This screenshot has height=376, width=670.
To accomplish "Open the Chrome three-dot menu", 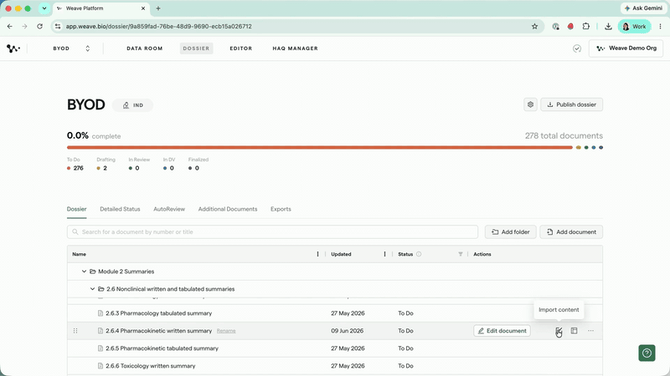I will tap(660, 26).
